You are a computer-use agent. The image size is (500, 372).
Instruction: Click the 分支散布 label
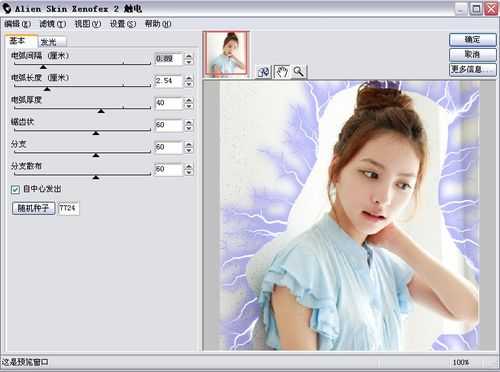point(26,166)
